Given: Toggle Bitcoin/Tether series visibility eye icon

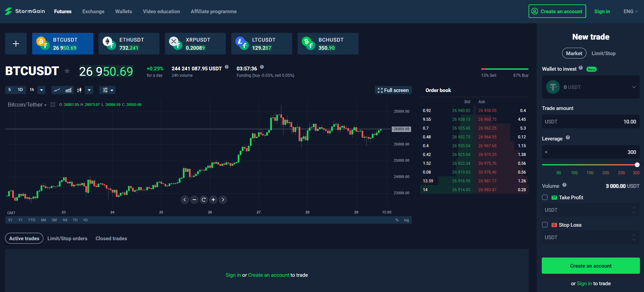Looking at the screenshot, I should tap(53, 105).
